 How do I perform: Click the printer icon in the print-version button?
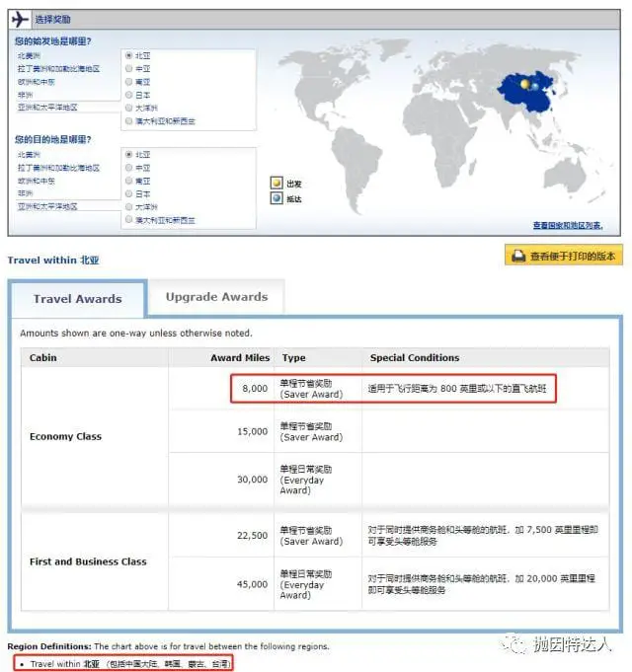[518, 256]
